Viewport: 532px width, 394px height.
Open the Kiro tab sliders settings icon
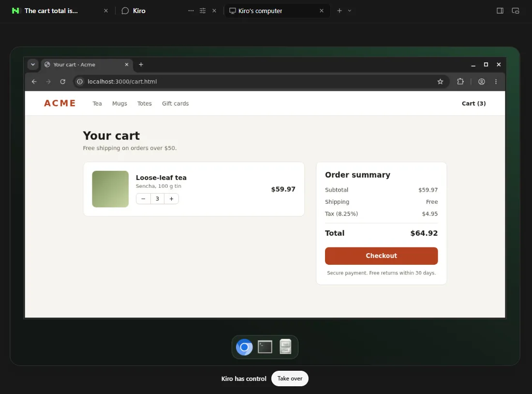[203, 11]
